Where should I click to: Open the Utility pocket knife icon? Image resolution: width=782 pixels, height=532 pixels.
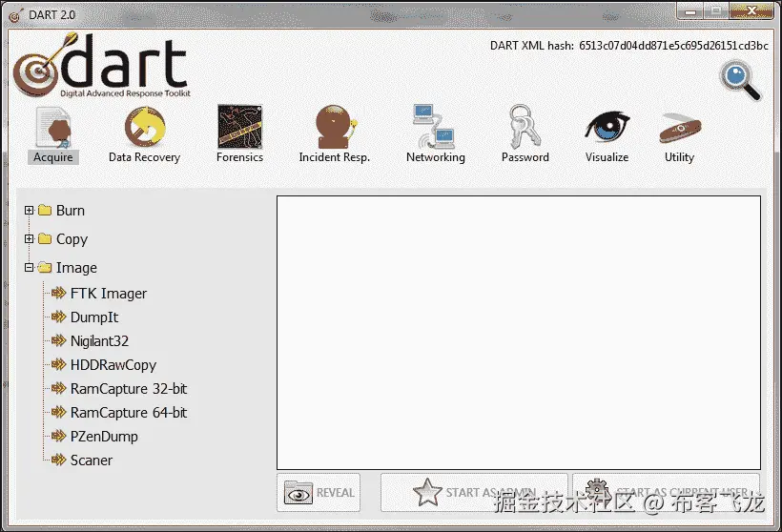click(x=680, y=128)
